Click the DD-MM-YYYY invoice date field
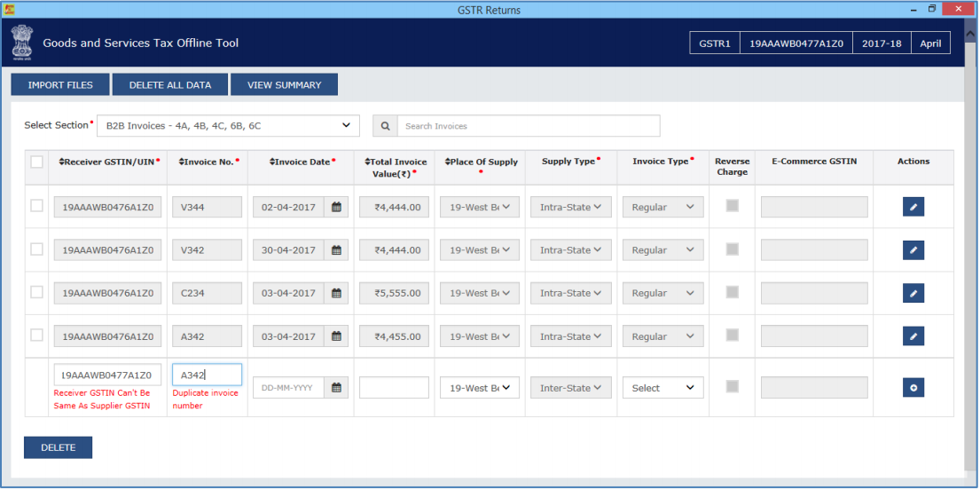980x490 pixels. point(289,387)
